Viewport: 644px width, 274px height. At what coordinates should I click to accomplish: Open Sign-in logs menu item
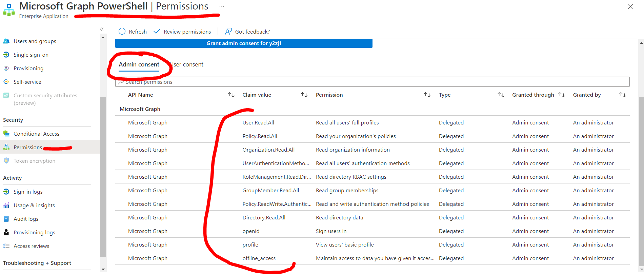click(28, 192)
